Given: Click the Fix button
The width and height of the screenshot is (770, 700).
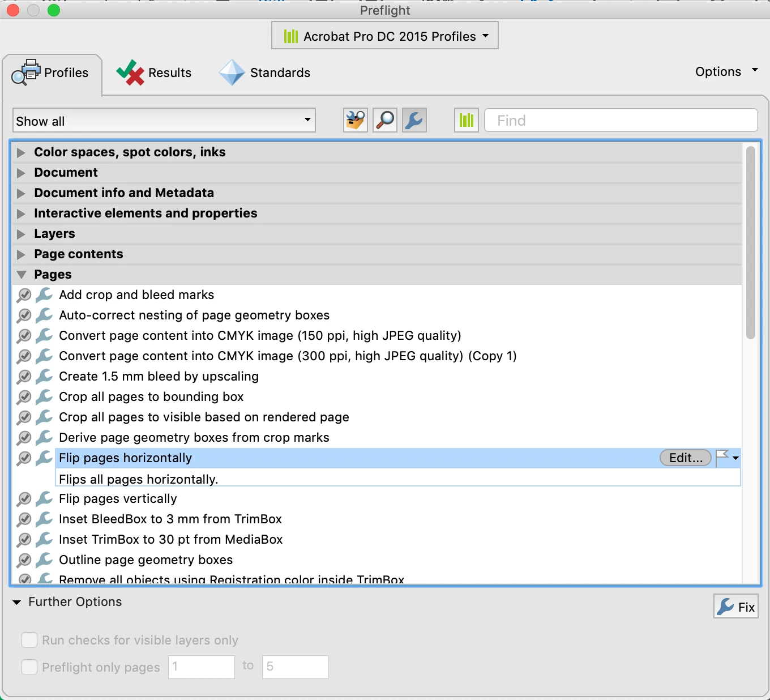Looking at the screenshot, I should pyautogui.click(x=736, y=607).
